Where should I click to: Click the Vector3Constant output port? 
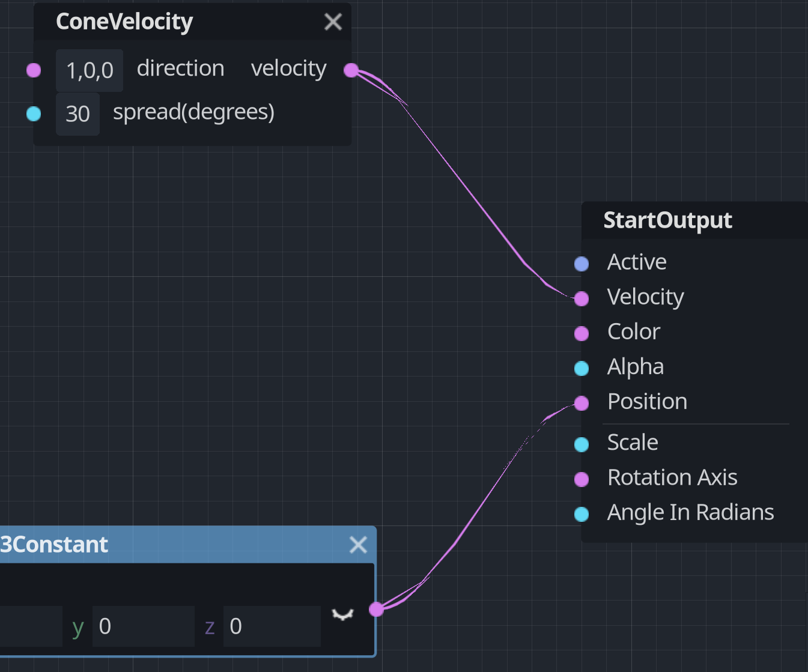coord(377,608)
